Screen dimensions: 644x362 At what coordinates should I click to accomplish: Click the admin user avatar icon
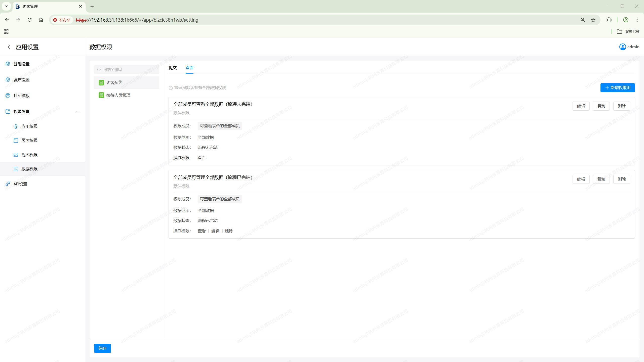[623, 47]
